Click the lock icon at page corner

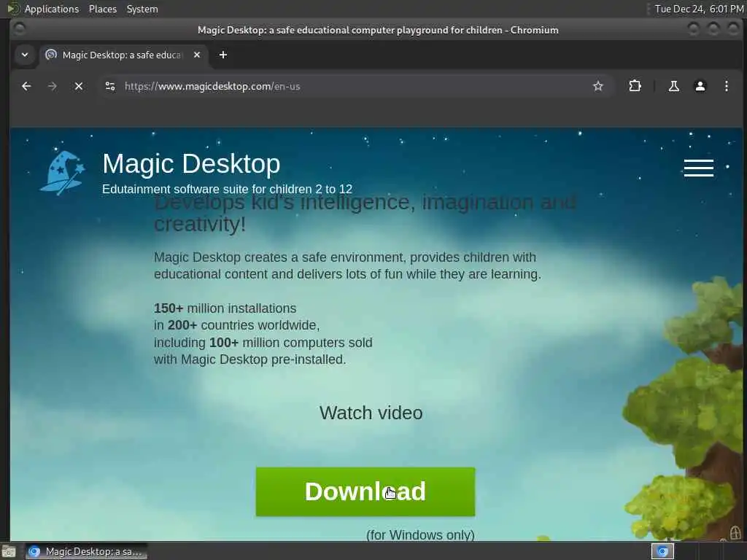[x=735, y=532]
